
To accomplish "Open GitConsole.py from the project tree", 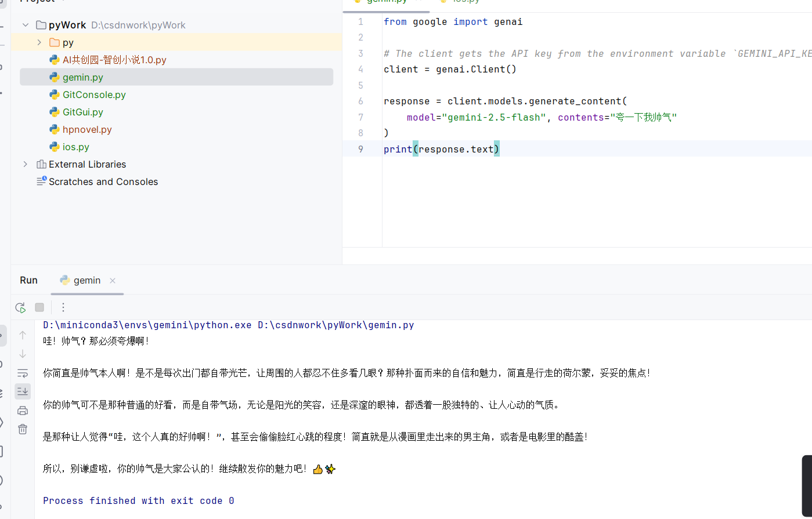I will pyautogui.click(x=94, y=95).
